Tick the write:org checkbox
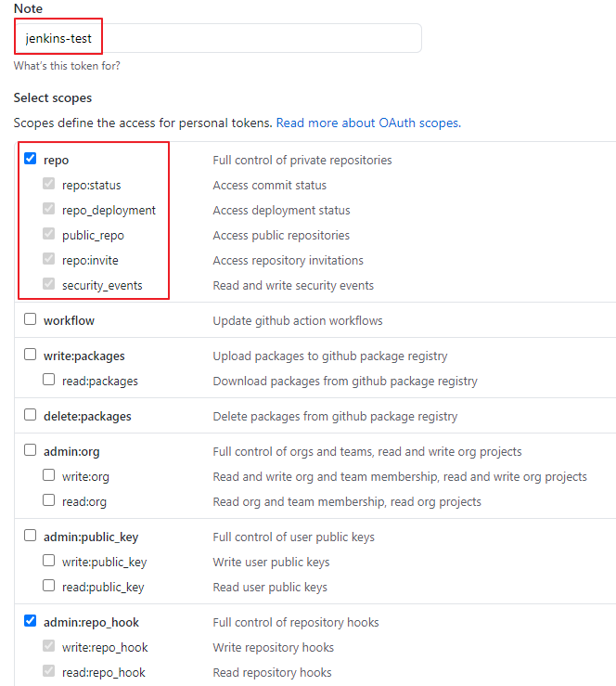616x686 pixels. click(48, 474)
